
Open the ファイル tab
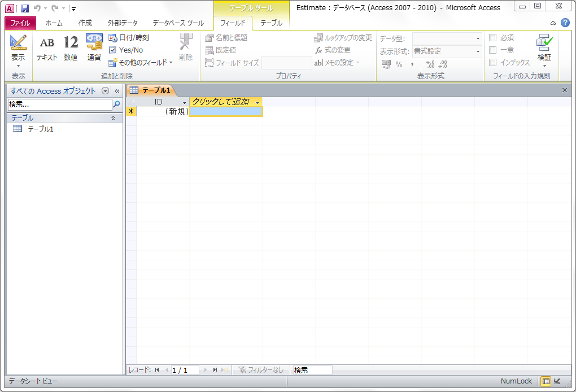pyautogui.click(x=20, y=23)
